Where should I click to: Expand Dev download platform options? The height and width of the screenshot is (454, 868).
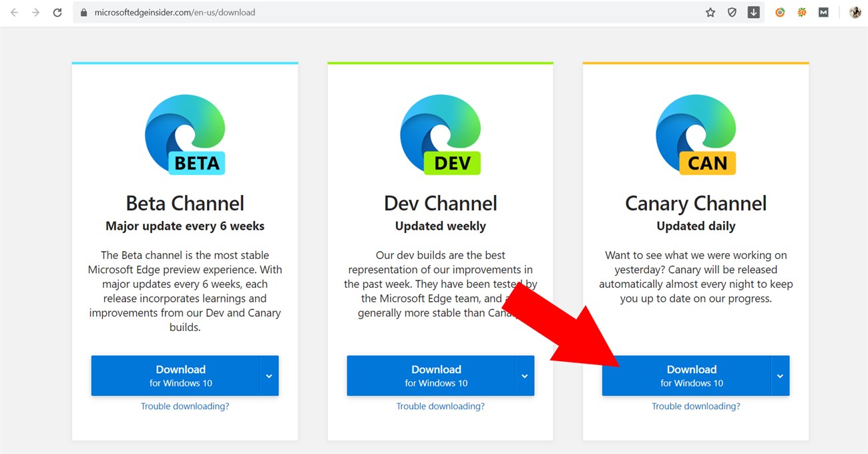coord(525,376)
